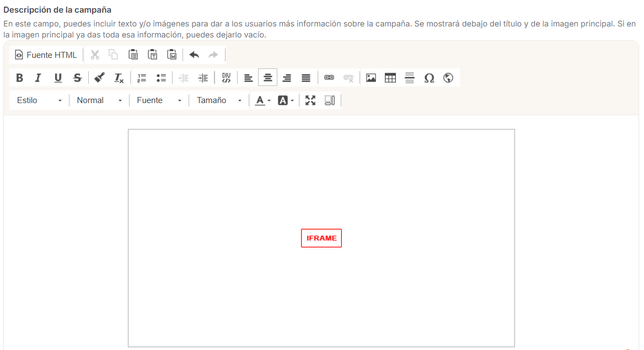Viewport: 644px width, 350px height.
Task: Click the Copy icon
Action: [114, 55]
